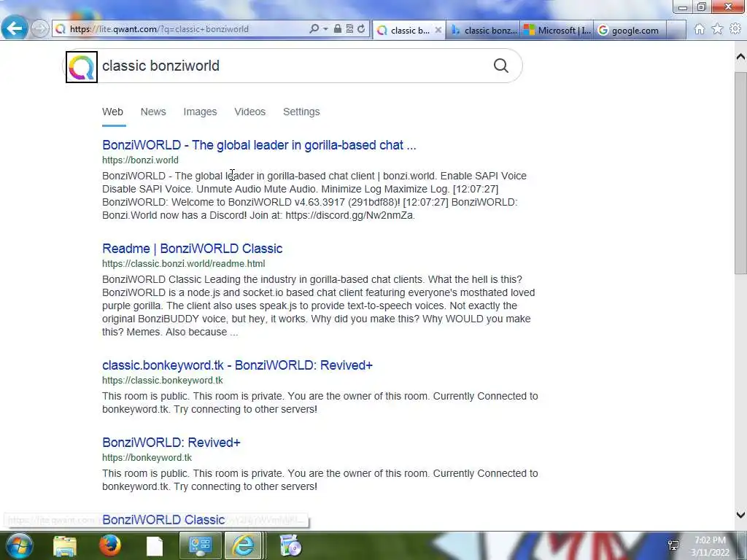Click the vertical scrollbar thumb
Viewport: 747px width, 560px height.
click(740, 173)
